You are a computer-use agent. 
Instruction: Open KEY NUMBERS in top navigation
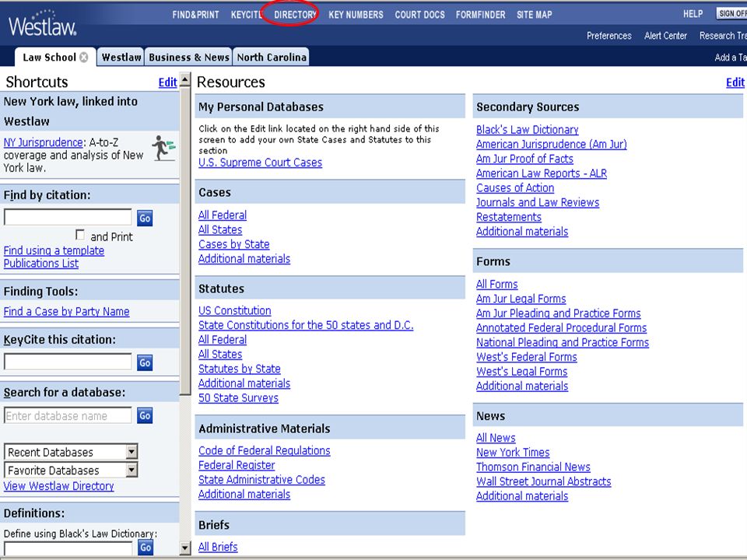356,15
